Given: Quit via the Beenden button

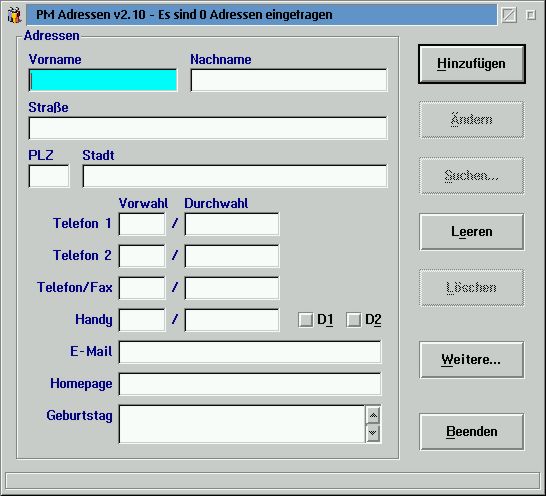Looking at the screenshot, I should [471, 432].
